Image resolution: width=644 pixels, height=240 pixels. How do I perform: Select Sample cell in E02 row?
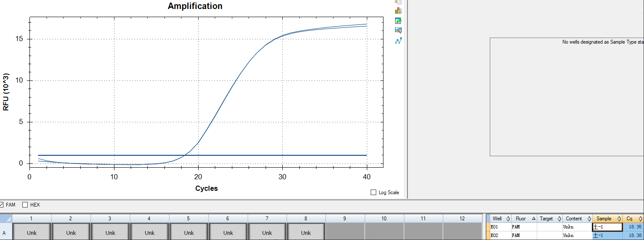coord(607,235)
